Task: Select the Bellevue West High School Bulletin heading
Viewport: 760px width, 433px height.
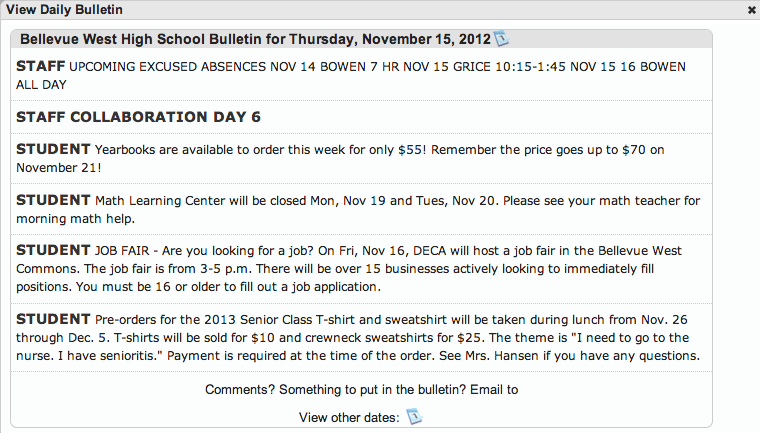Action: pyautogui.click(x=255, y=39)
